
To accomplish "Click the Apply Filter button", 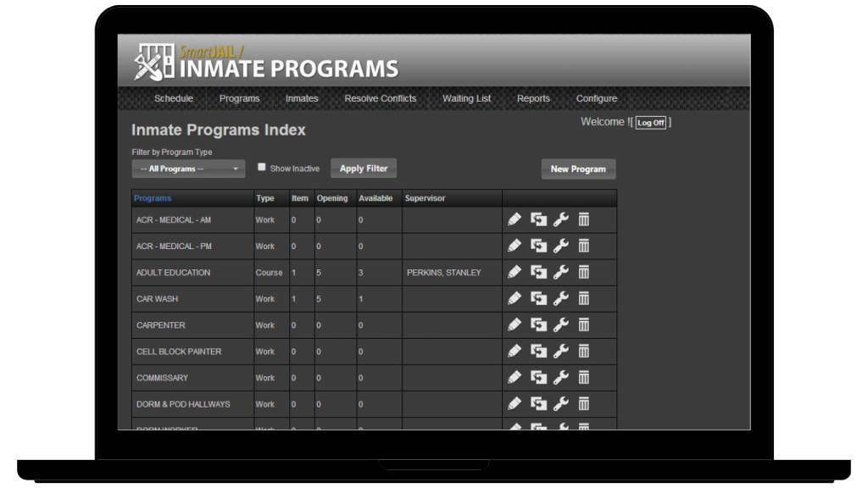I will tap(363, 168).
